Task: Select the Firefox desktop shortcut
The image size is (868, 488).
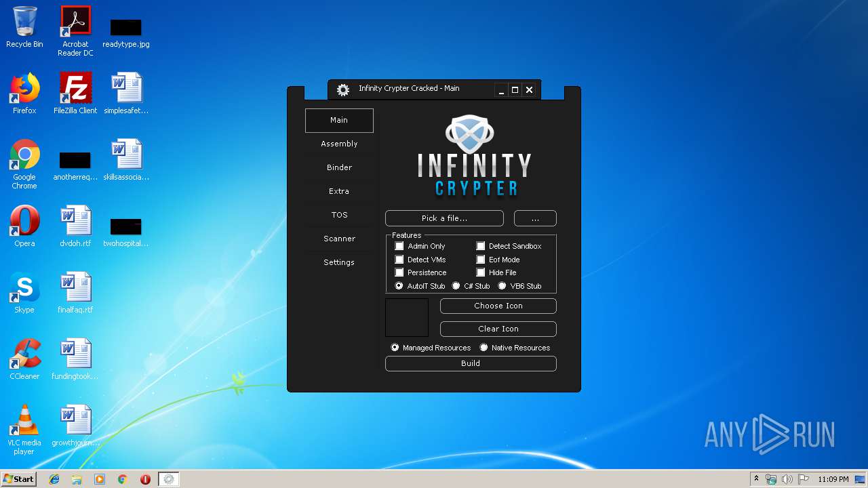Action: point(24,94)
